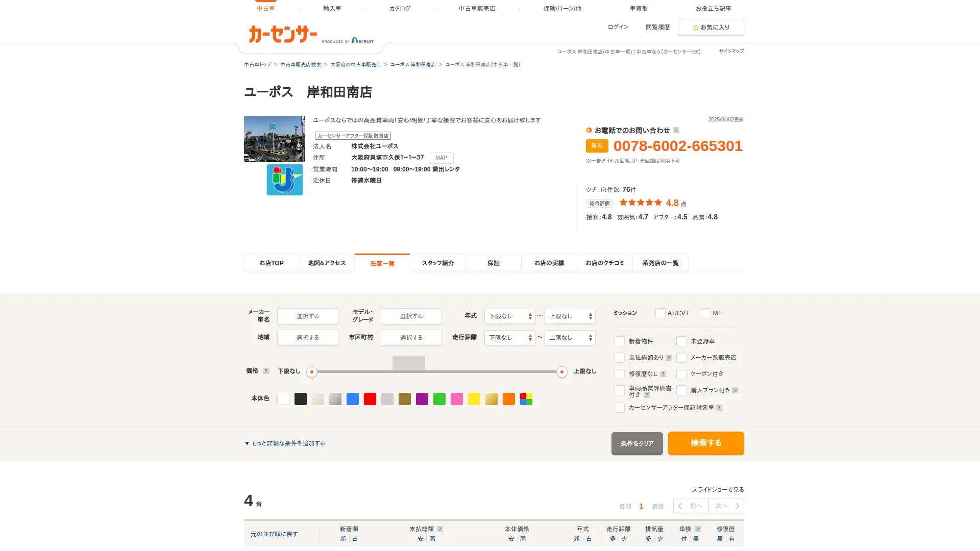Click the upper price slider handle

[562, 372]
